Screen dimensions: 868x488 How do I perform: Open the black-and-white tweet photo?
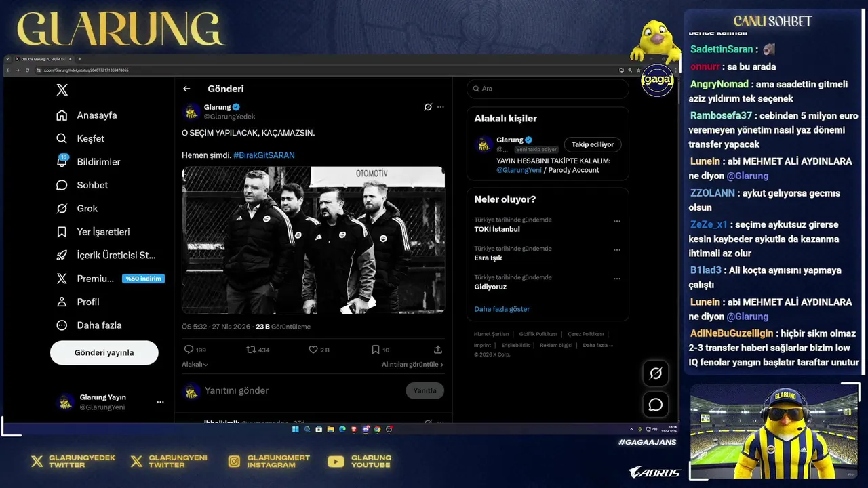tap(313, 240)
